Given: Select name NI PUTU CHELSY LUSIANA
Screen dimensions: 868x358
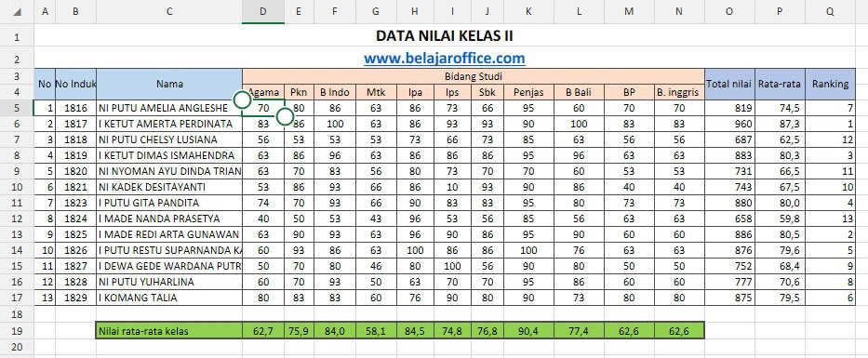Looking at the screenshot, I should click(168, 139).
